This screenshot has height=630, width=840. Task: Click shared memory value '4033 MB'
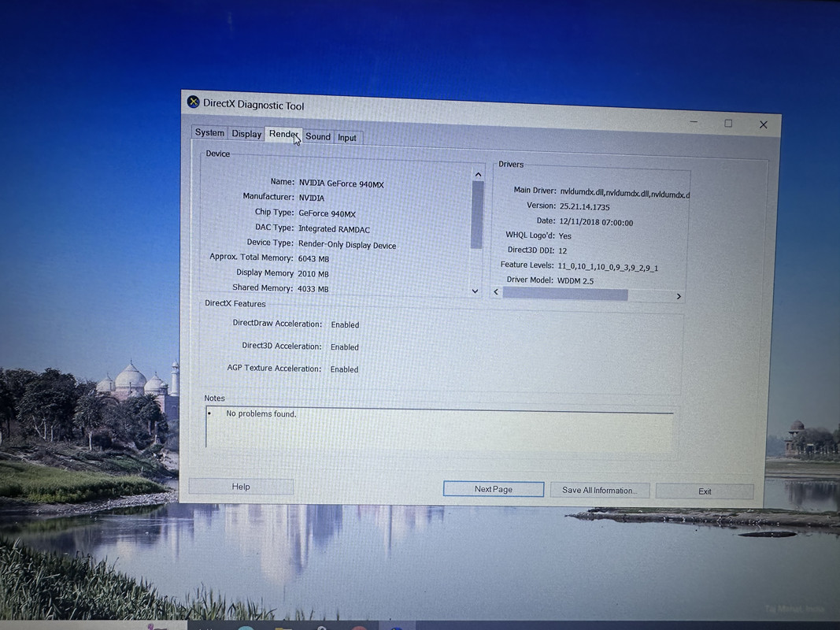point(313,289)
